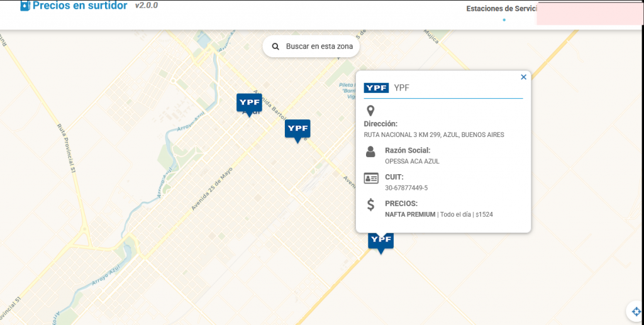This screenshot has width=644, height=325.
Task: Close the YPF station info popup
Action: click(523, 77)
